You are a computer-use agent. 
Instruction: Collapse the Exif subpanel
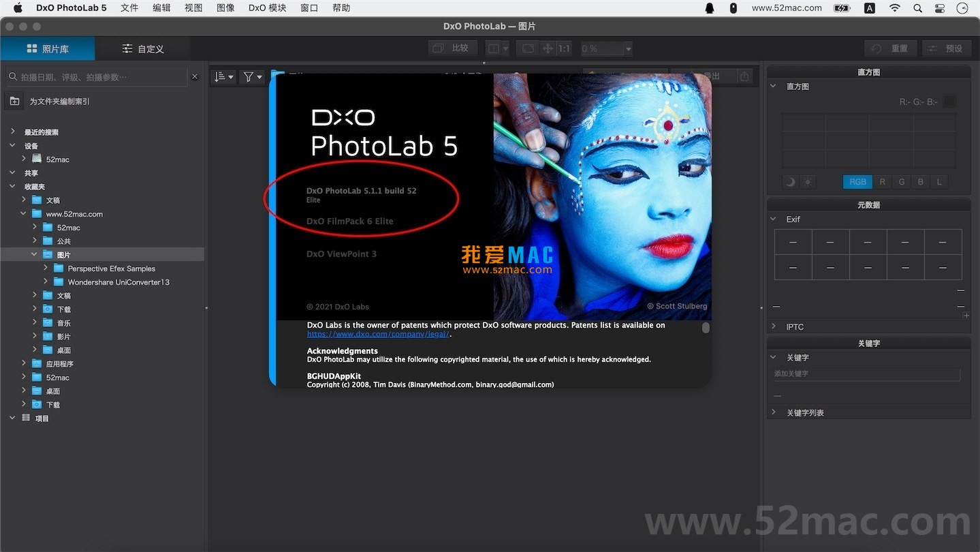(x=774, y=219)
